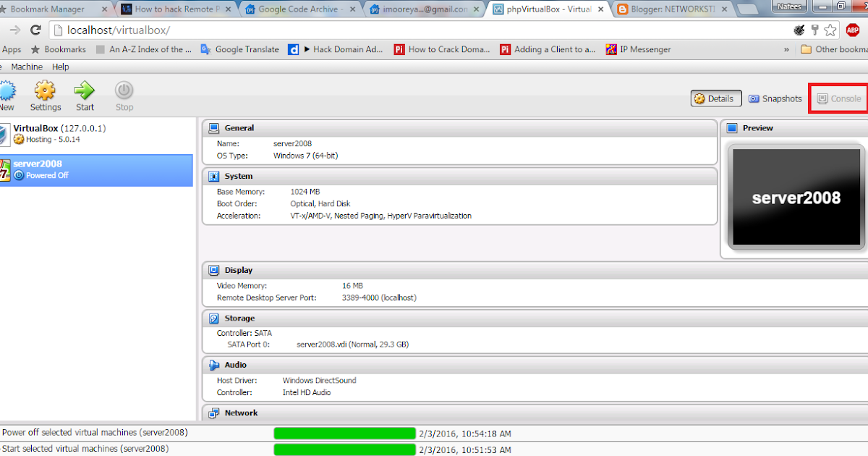This screenshot has height=456, width=868.
Task: Bookmark this page with the star icon
Action: [x=830, y=30]
